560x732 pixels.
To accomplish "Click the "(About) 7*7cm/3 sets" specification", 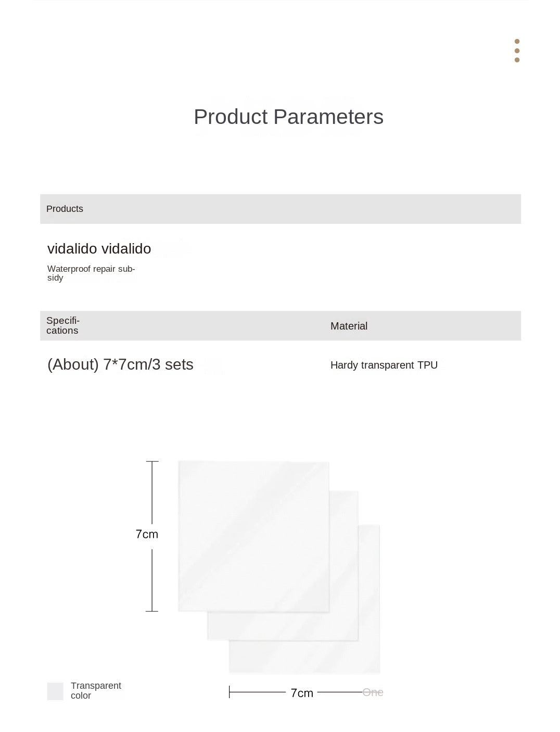I will pyautogui.click(x=120, y=364).
